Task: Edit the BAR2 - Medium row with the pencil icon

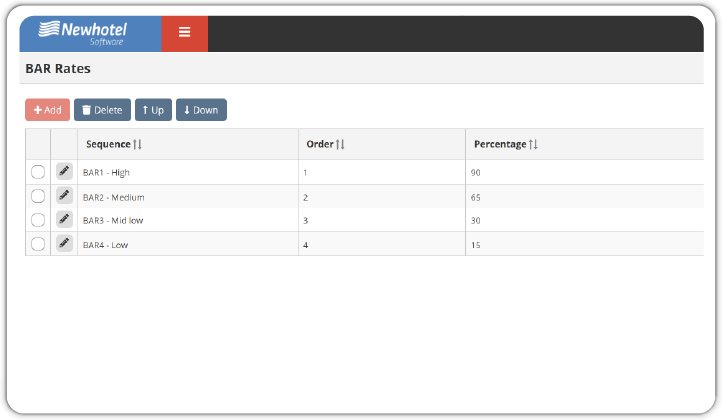Action: tap(64, 196)
